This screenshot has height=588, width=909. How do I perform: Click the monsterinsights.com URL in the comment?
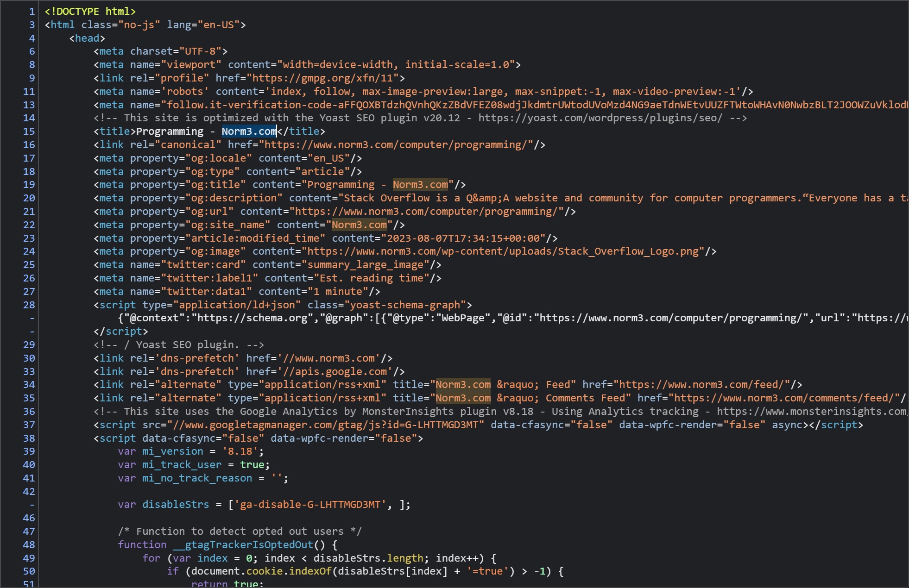tap(811, 412)
